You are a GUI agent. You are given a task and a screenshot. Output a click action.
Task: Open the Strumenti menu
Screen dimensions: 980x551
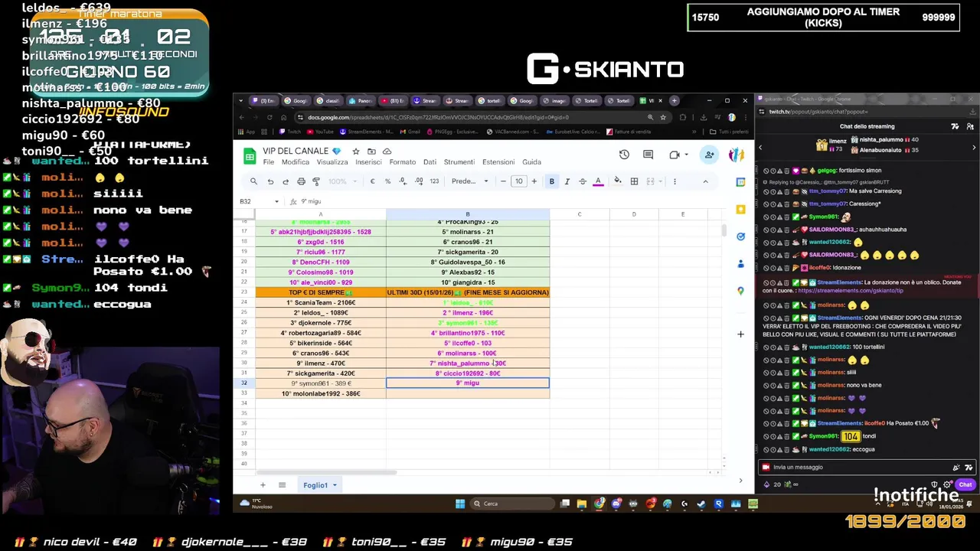459,162
